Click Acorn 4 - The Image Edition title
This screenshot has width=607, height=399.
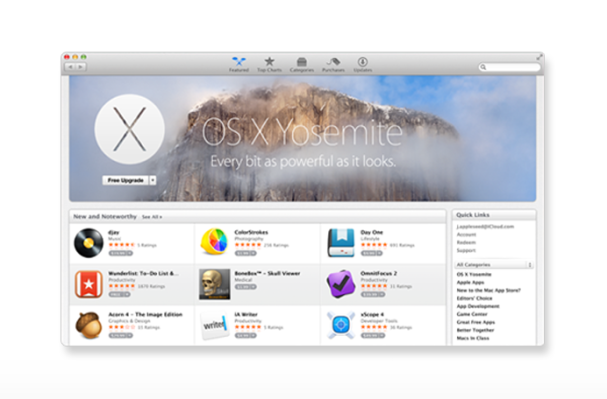coord(145,314)
